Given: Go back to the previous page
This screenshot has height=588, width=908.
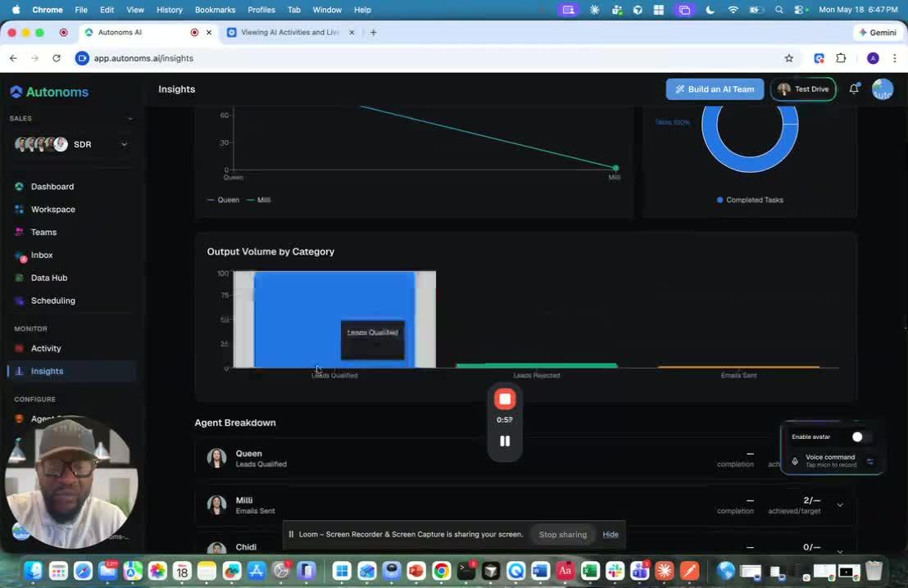Looking at the screenshot, I should (13, 58).
